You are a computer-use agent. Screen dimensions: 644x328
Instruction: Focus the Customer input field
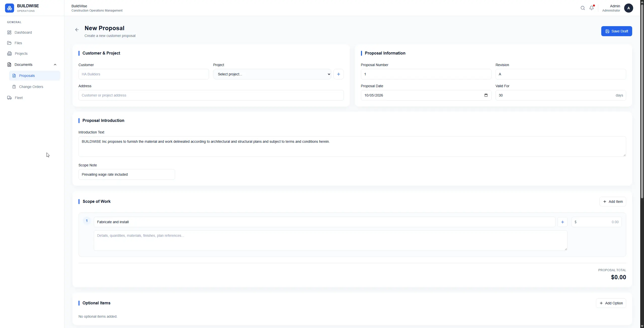point(144,74)
